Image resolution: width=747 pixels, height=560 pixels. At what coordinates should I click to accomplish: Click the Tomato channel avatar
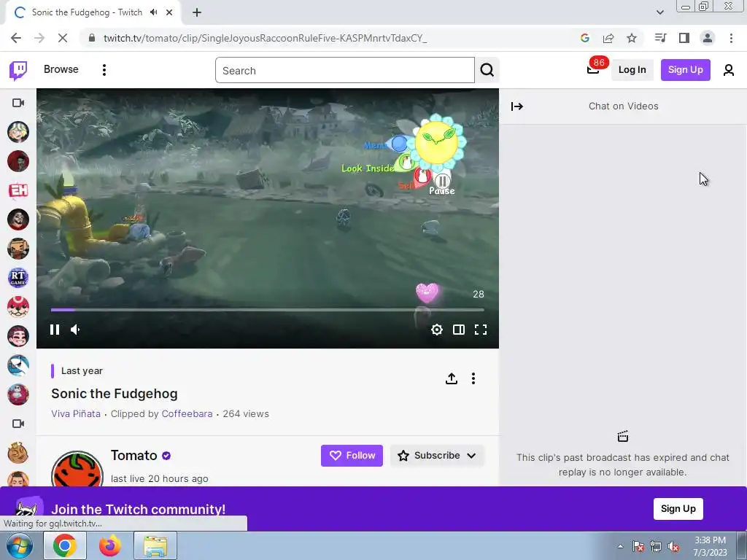pyautogui.click(x=77, y=469)
